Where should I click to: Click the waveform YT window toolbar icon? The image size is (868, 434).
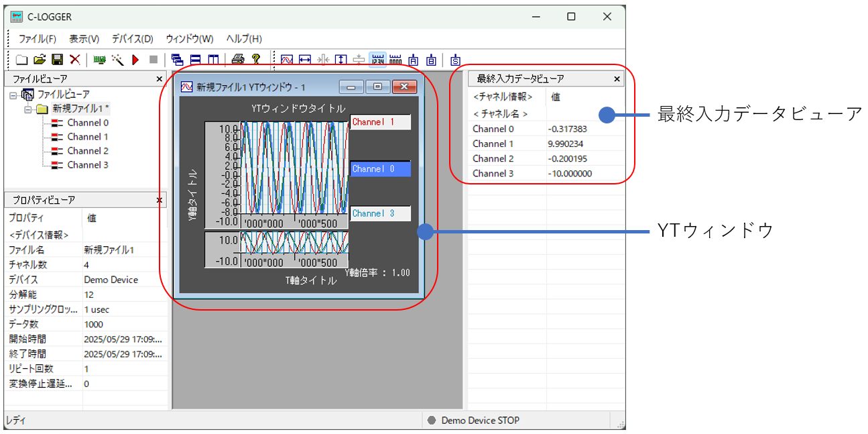[x=287, y=60]
